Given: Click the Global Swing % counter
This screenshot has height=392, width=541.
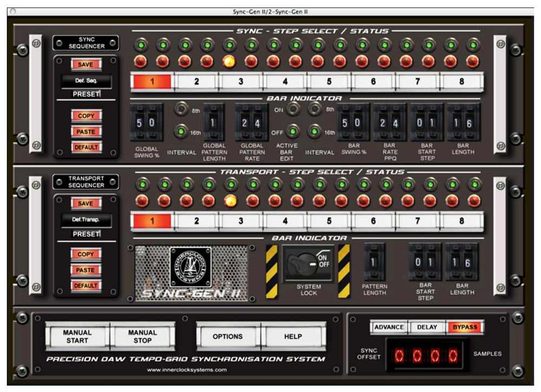Looking at the screenshot, I should [x=146, y=123].
